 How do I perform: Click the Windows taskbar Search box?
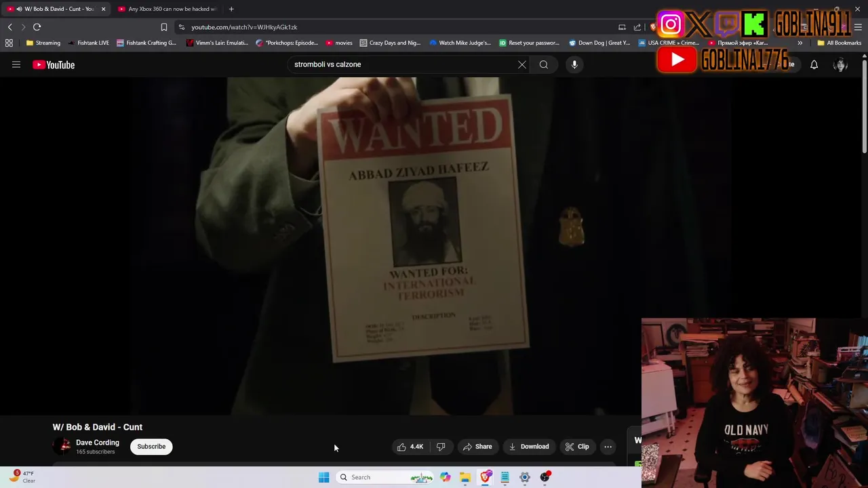click(x=385, y=477)
